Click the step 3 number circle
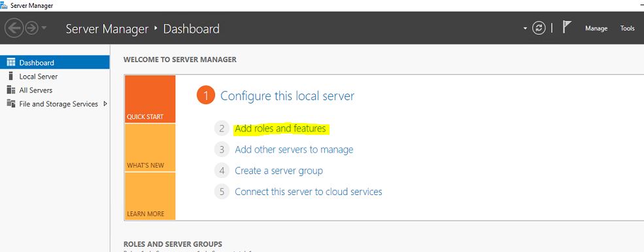644x252 pixels. click(x=222, y=150)
